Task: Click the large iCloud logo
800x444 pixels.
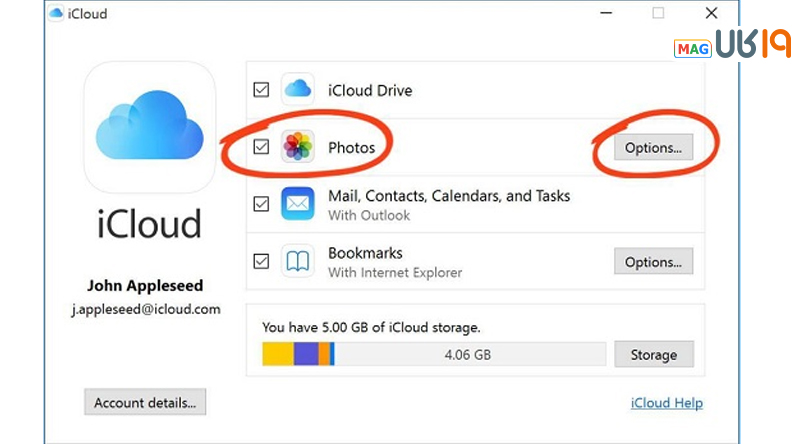Action: [x=150, y=127]
